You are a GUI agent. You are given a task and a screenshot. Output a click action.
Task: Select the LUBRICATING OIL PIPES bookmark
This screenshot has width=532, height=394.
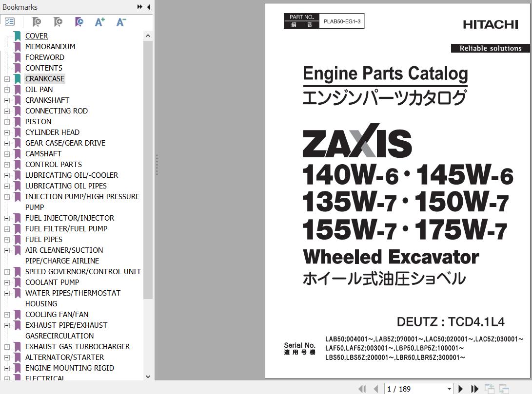(66, 186)
